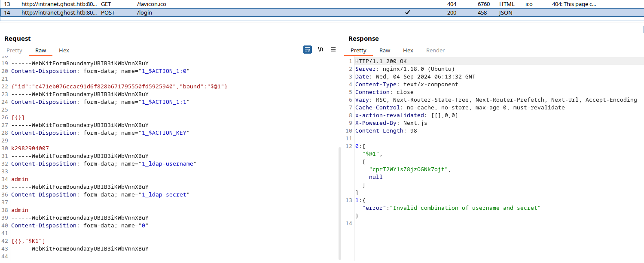This screenshot has height=263, width=644.
Task: Click the JSON MIME type cell
Action: (506, 13)
